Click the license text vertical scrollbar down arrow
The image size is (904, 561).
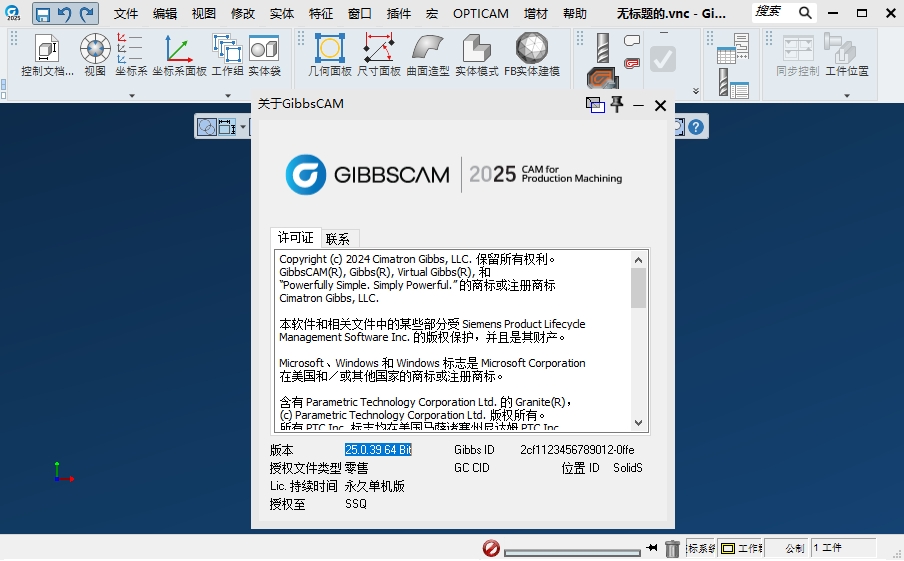point(639,422)
